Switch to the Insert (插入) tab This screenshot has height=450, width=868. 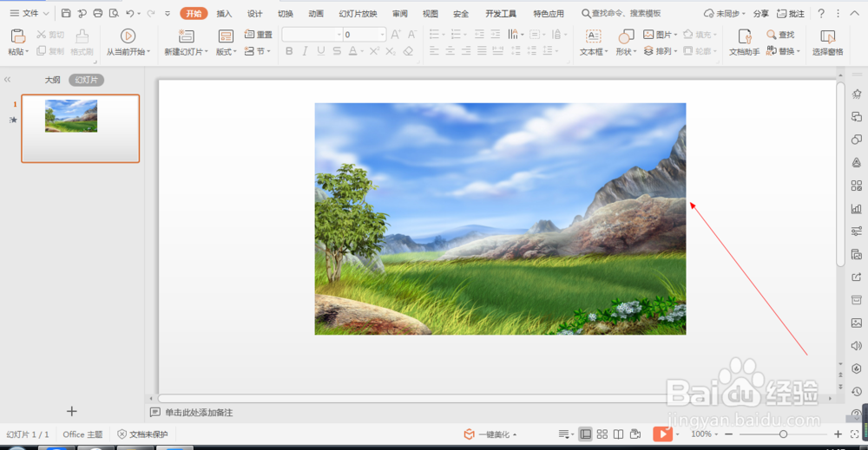[224, 14]
